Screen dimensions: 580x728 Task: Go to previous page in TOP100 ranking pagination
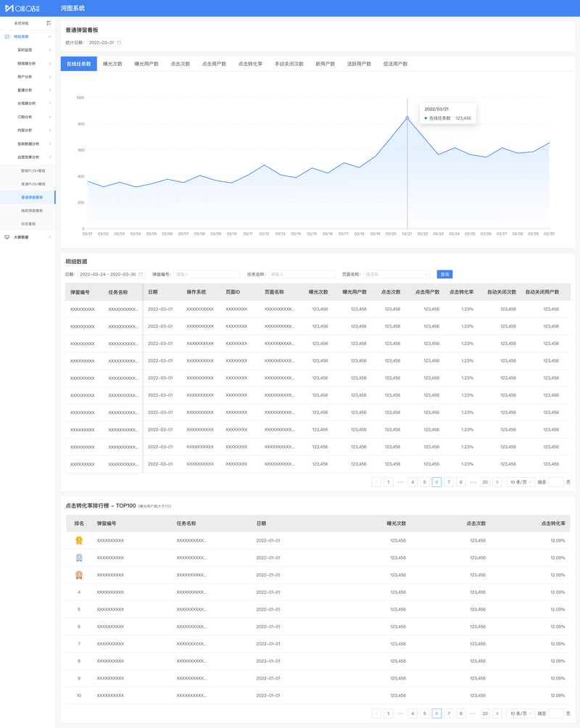(376, 713)
